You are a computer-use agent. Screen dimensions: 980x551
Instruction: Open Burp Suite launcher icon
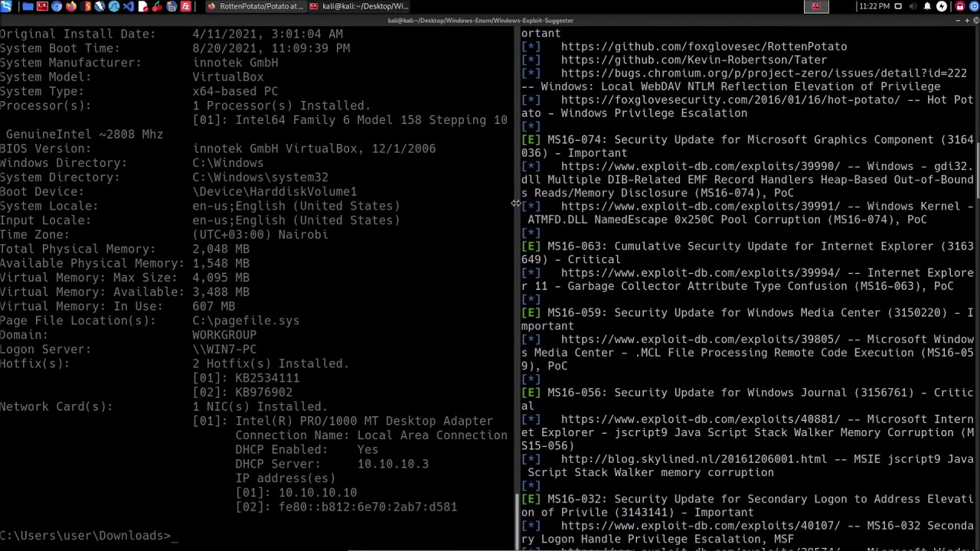(x=86, y=6)
